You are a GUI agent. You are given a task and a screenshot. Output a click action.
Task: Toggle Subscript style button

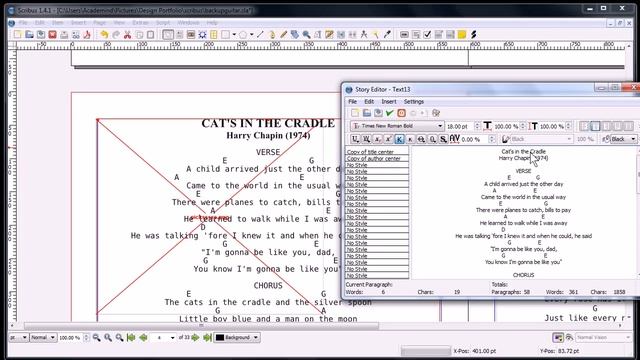coord(378,139)
